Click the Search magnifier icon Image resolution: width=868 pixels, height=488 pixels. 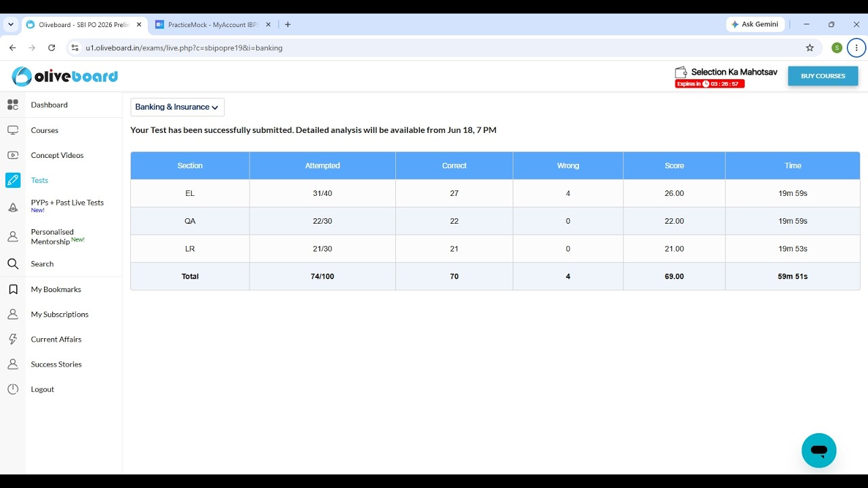[x=13, y=264]
